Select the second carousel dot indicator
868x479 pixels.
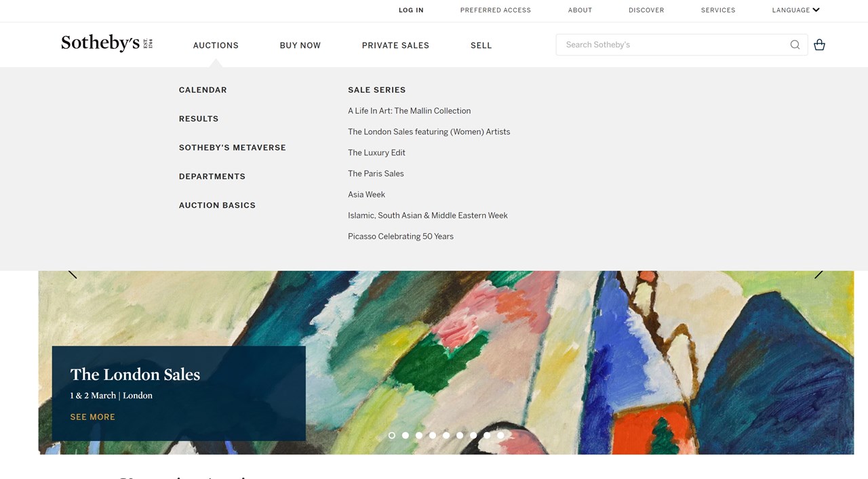pos(406,436)
